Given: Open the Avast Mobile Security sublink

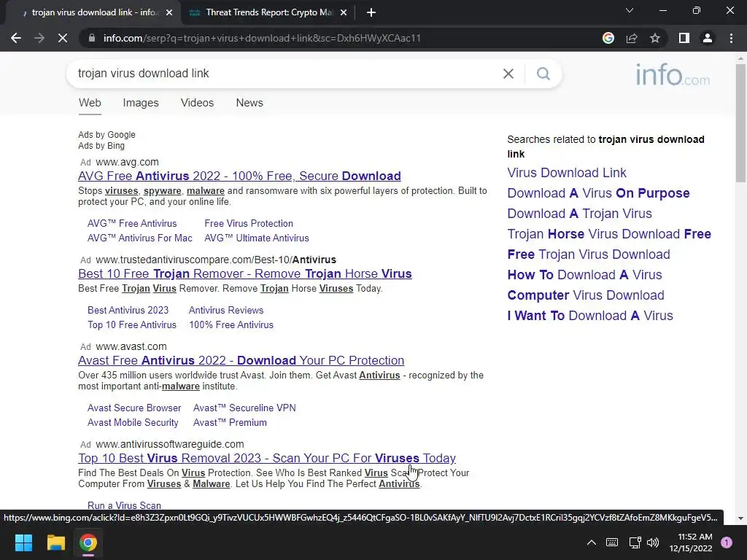Looking at the screenshot, I should coord(133,423).
